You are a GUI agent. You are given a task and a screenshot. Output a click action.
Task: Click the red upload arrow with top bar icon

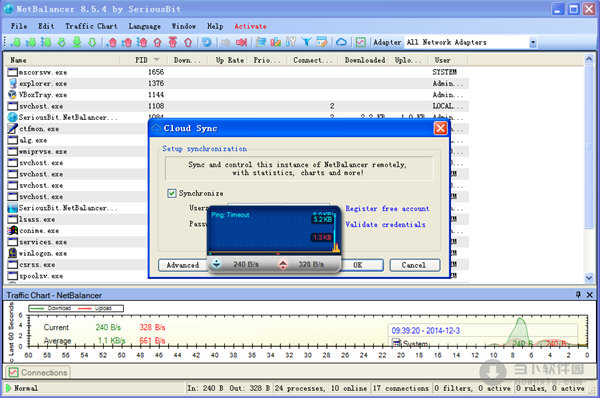(x=173, y=42)
